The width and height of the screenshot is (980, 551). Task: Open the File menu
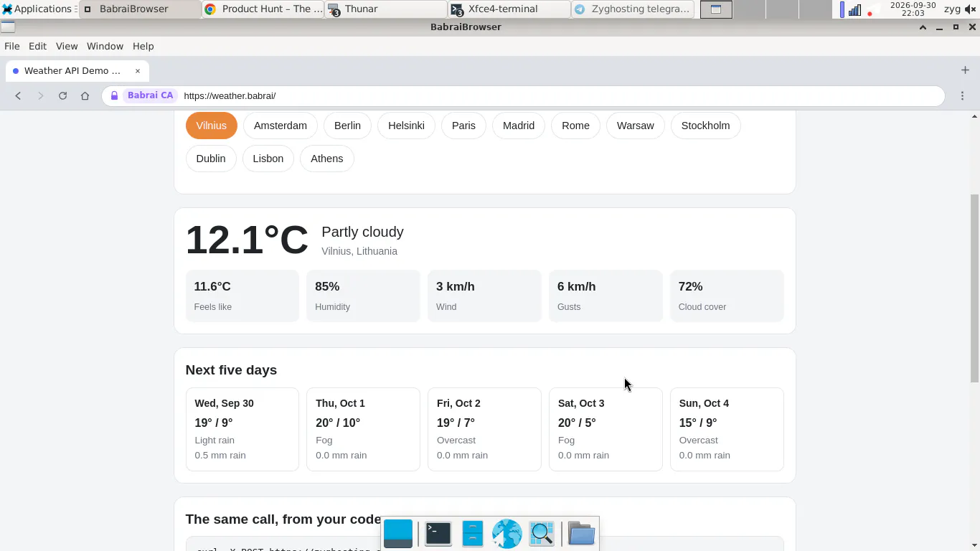click(12, 46)
